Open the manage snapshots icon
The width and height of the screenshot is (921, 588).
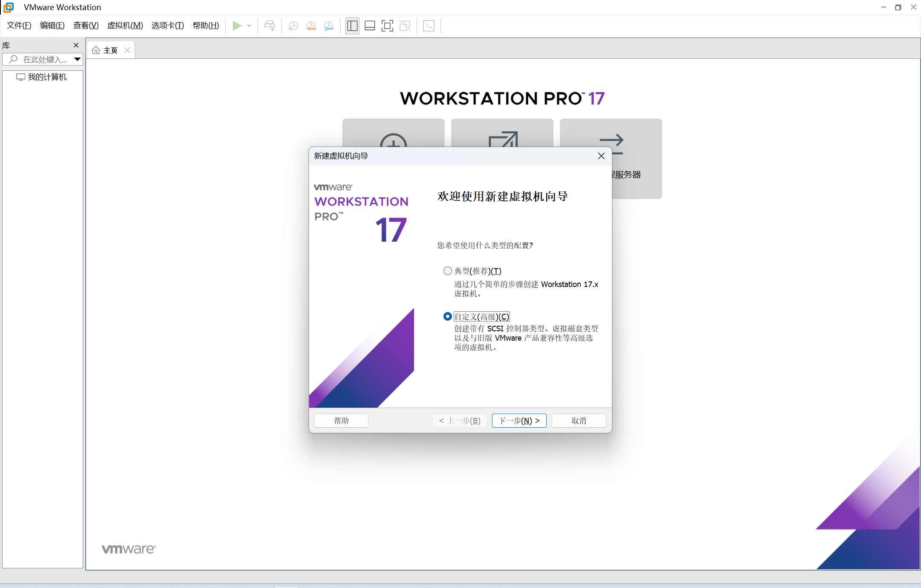pos(329,26)
